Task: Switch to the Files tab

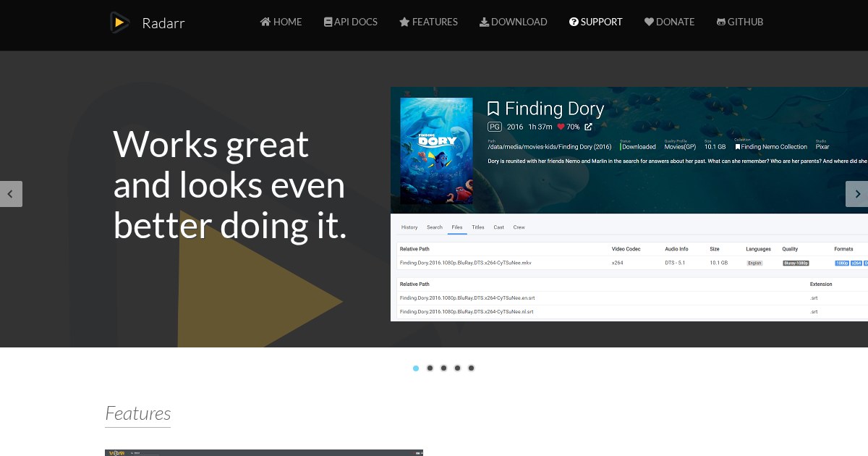Action: pyautogui.click(x=457, y=227)
